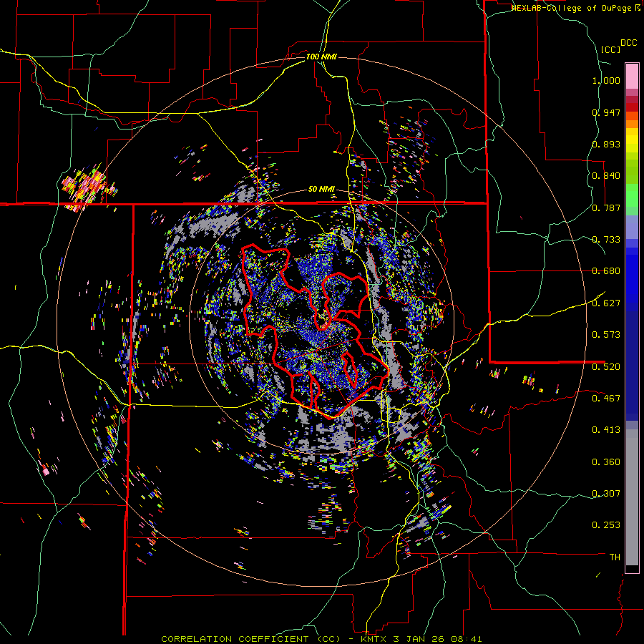Click the TH threshold label on the legend
The image size is (644, 644).
click(615, 557)
